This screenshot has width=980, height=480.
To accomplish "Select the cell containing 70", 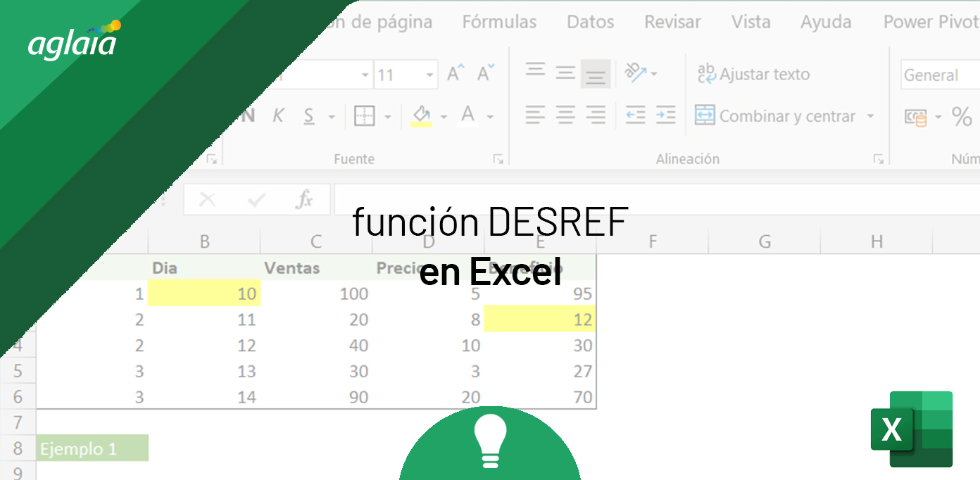I will tap(540, 397).
